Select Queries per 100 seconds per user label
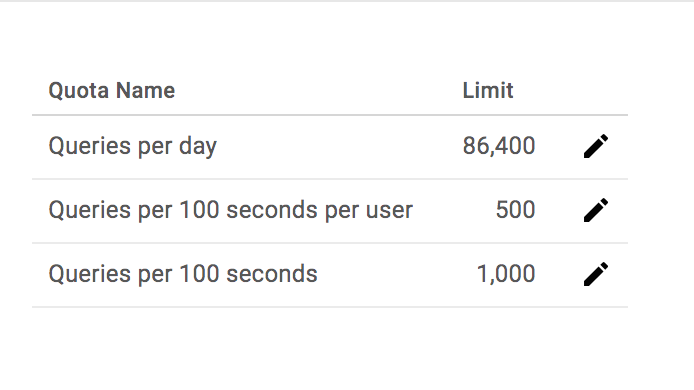694x390 pixels. (x=230, y=210)
